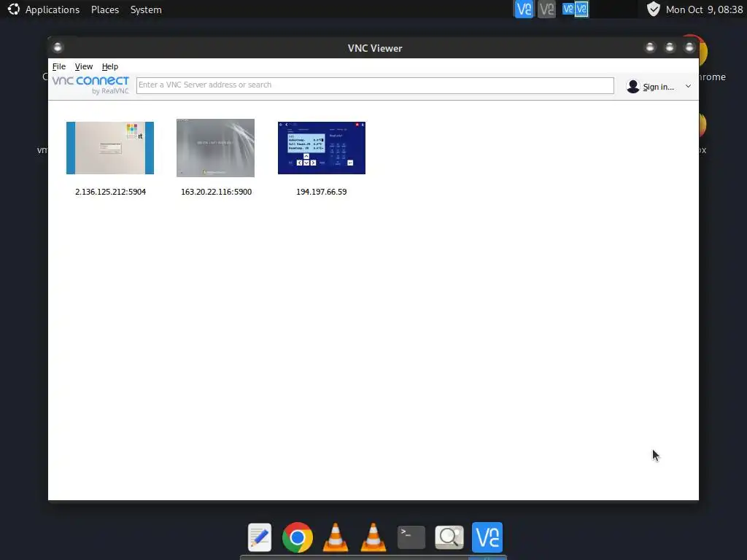Click the 2.136.125.212:5904 address label
The width and height of the screenshot is (747, 560).
pyautogui.click(x=111, y=192)
